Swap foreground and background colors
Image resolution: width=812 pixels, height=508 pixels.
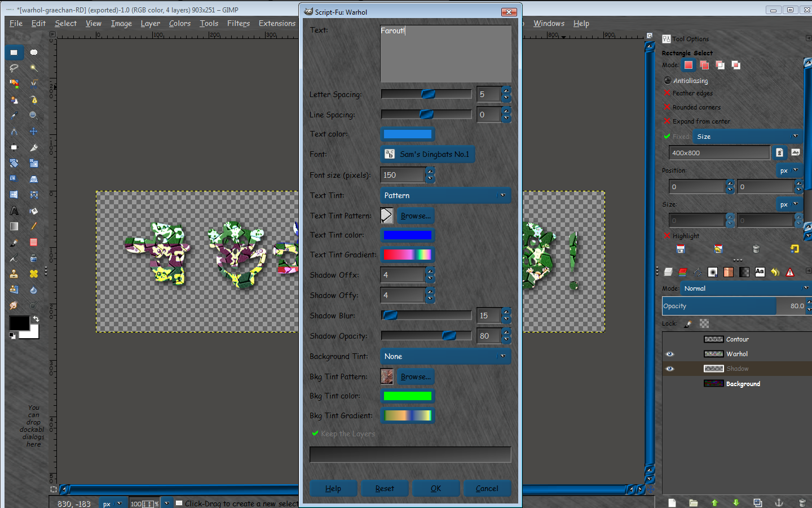pyautogui.click(x=36, y=319)
